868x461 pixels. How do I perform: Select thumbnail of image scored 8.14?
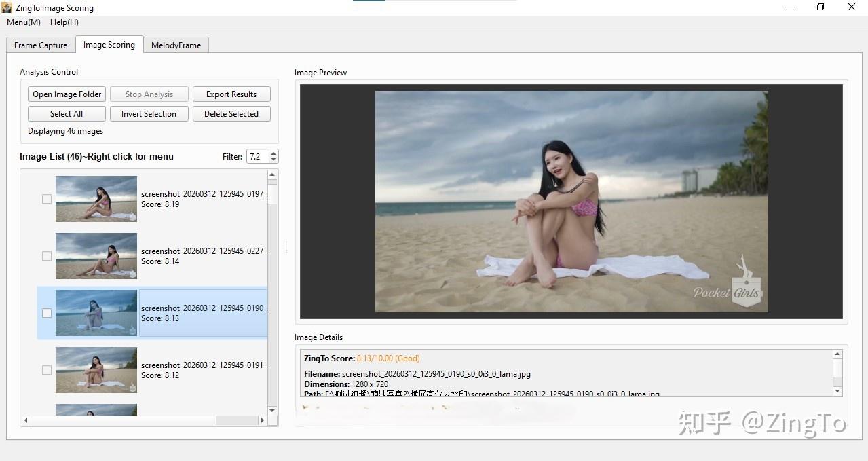click(96, 256)
